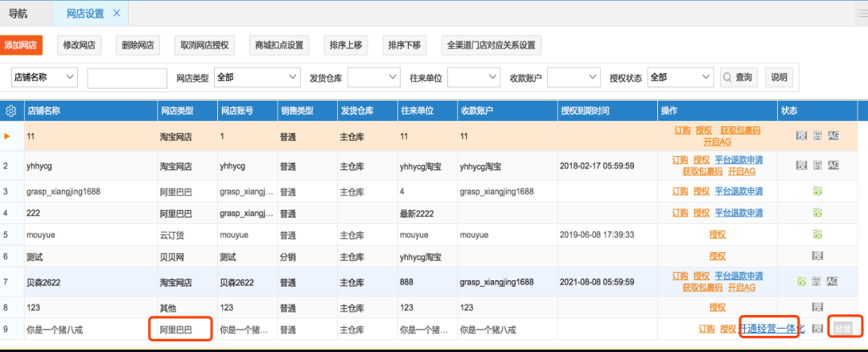
Task: Click the 码 status icon in row 11
Action: (817, 136)
